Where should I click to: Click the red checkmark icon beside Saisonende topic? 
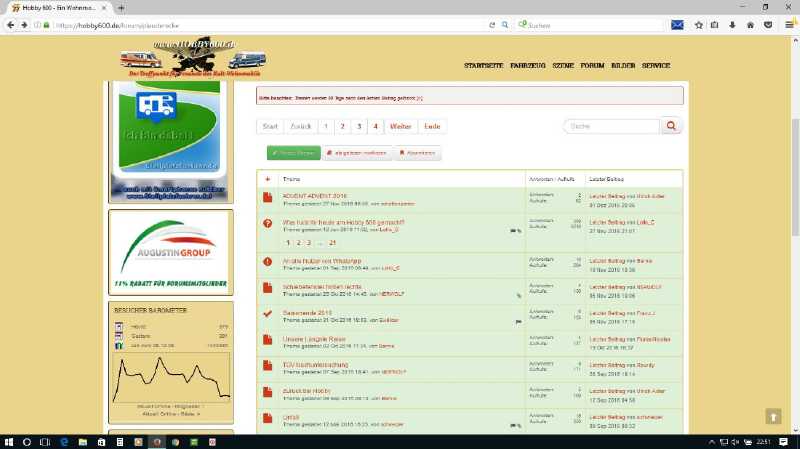point(267,314)
